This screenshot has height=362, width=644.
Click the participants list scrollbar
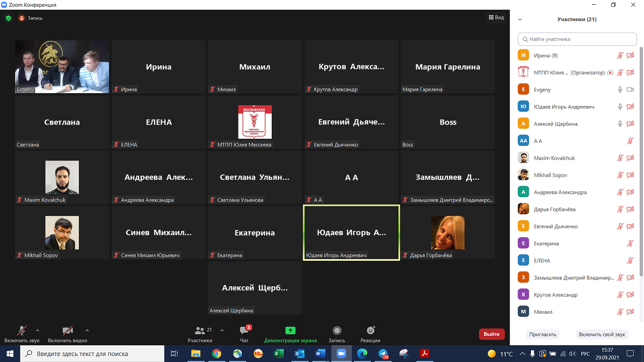(641, 163)
